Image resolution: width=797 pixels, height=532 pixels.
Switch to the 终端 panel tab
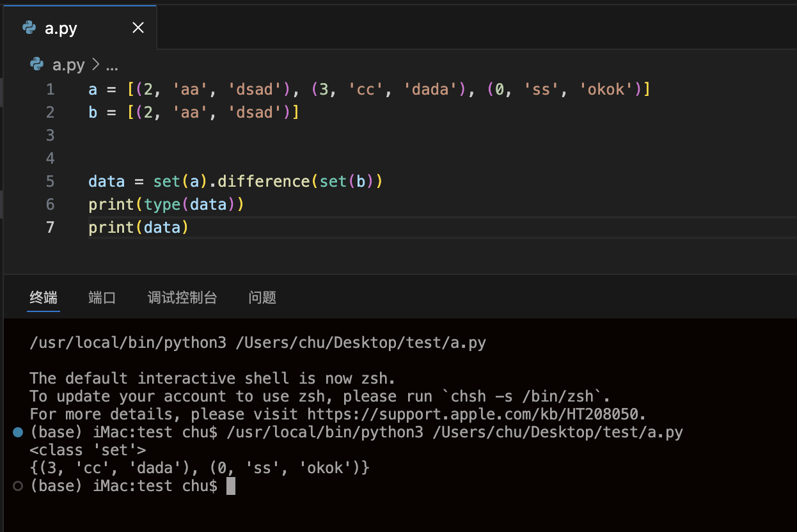click(43, 297)
